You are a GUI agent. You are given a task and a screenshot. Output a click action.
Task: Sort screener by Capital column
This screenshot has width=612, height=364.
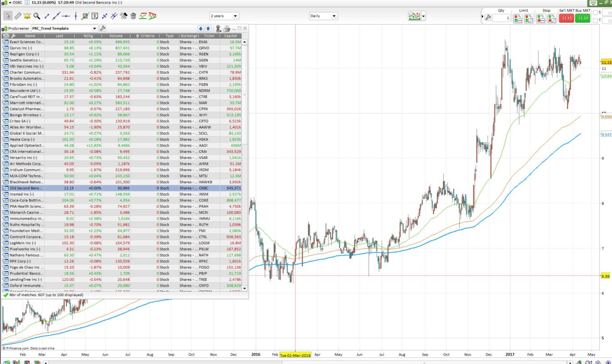click(x=230, y=35)
